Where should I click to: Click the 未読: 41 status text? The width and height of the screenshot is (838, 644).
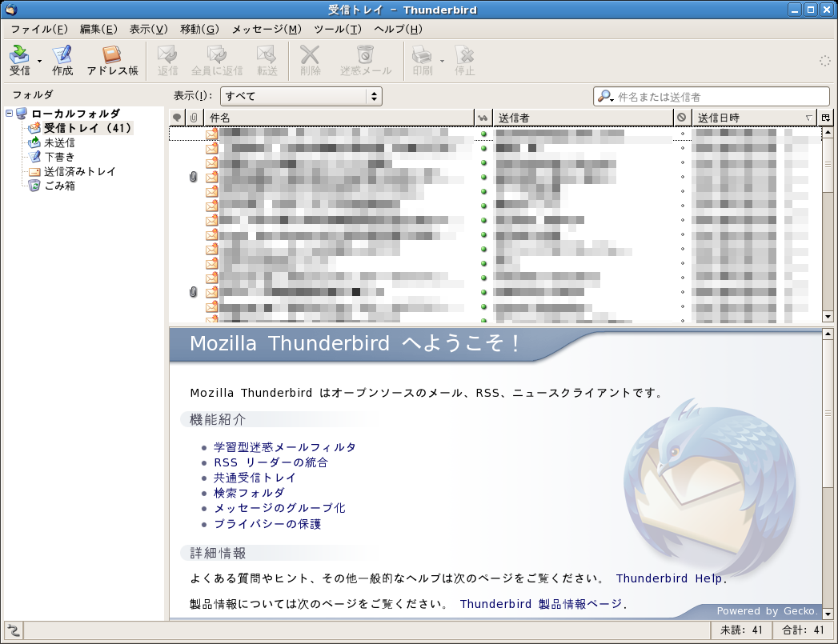click(x=741, y=630)
